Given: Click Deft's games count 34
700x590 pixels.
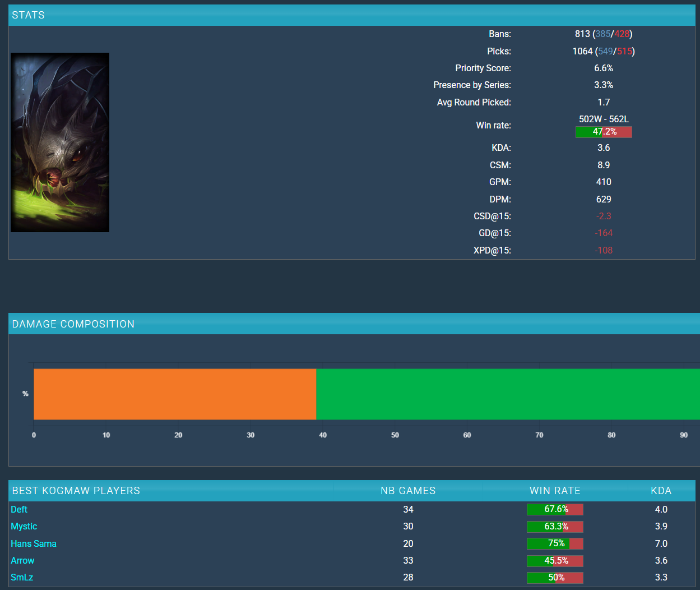Looking at the screenshot, I should click(x=408, y=509).
